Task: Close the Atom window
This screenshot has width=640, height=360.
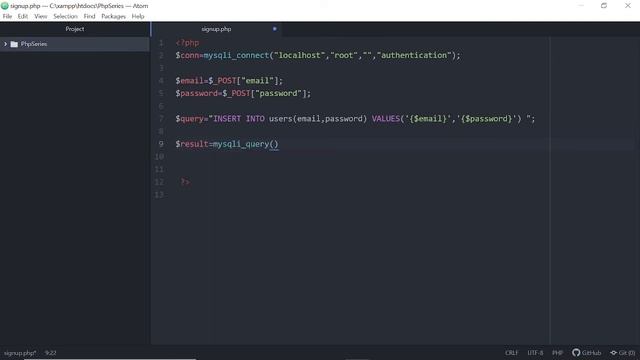Action: [x=628, y=5]
